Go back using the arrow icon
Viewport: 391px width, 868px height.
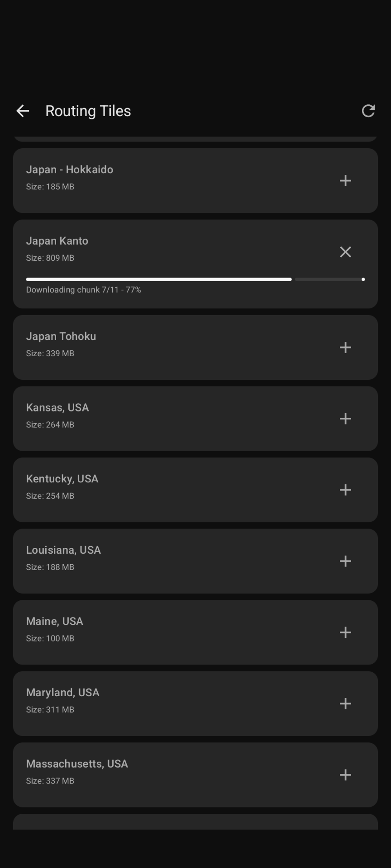coord(23,111)
